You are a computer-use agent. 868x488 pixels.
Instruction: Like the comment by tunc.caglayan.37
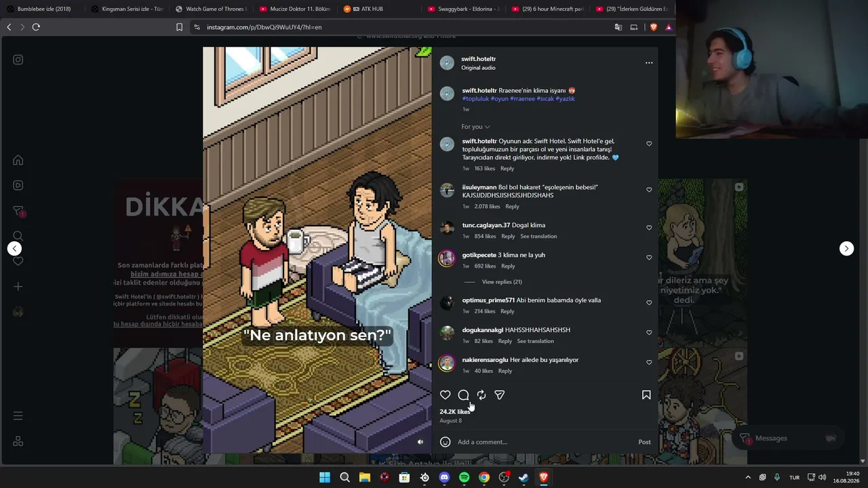pyautogui.click(x=649, y=228)
